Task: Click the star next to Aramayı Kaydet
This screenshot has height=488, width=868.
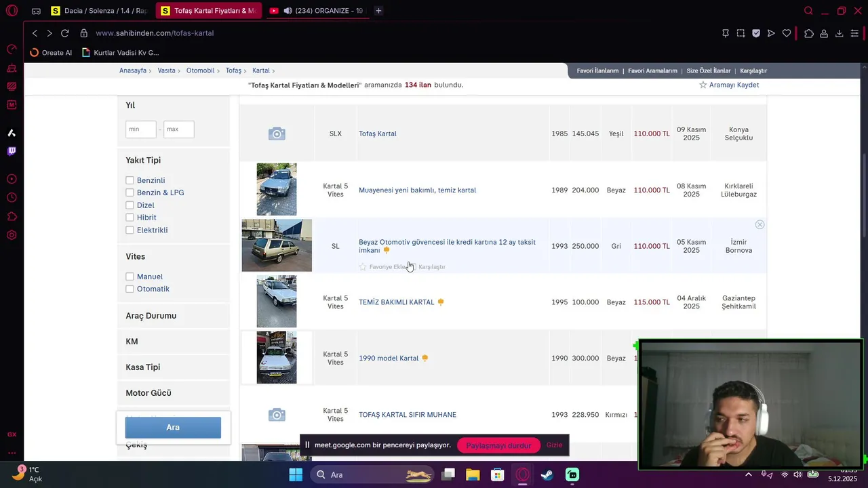Action: [x=703, y=85]
